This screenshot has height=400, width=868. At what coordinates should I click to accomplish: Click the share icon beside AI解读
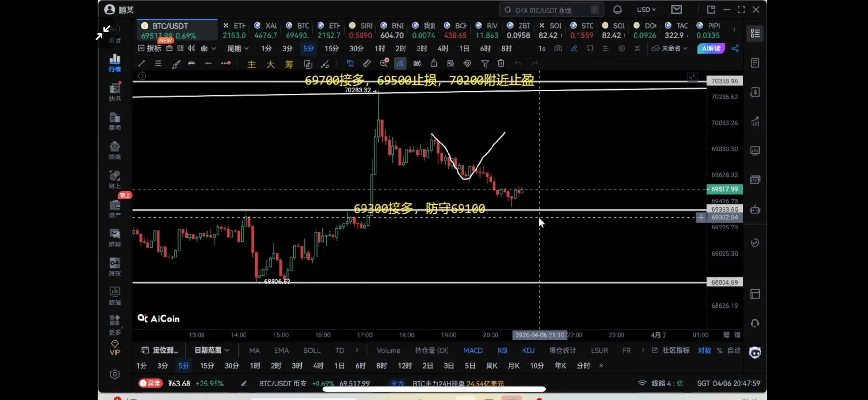[735, 48]
